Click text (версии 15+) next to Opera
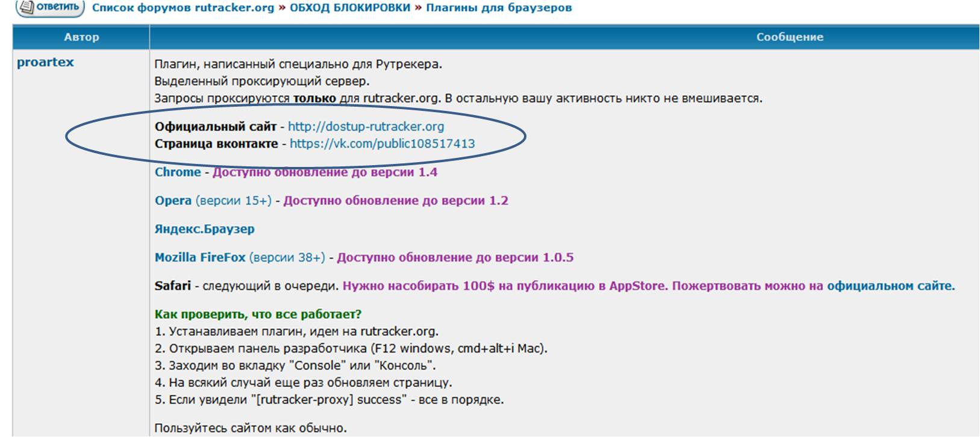This screenshot has width=980, height=437. 234,201
